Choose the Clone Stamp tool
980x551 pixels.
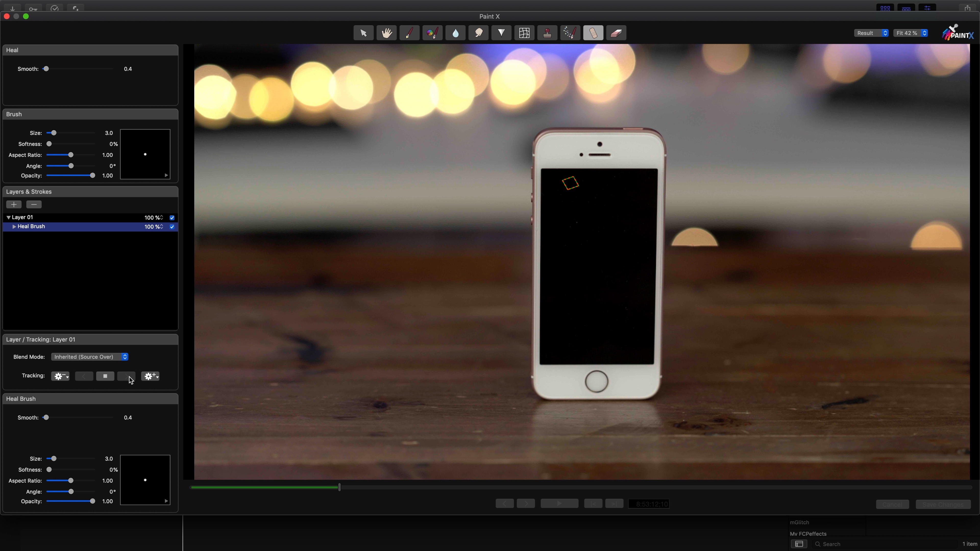click(x=547, y=33)
